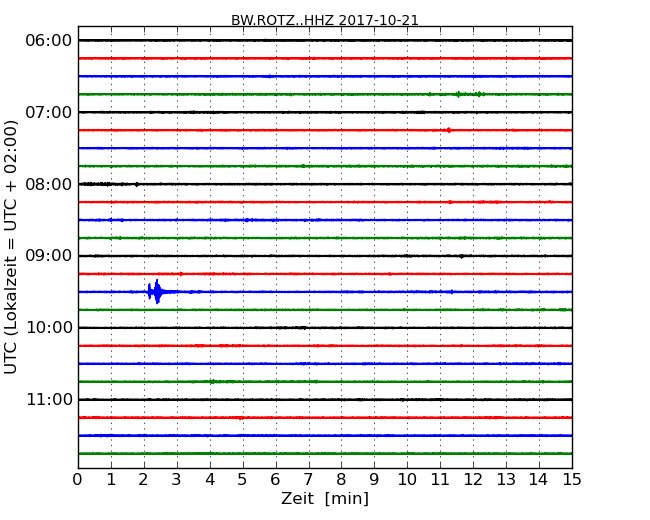Click the red spike on the 07:15 trace

(449, 130)
